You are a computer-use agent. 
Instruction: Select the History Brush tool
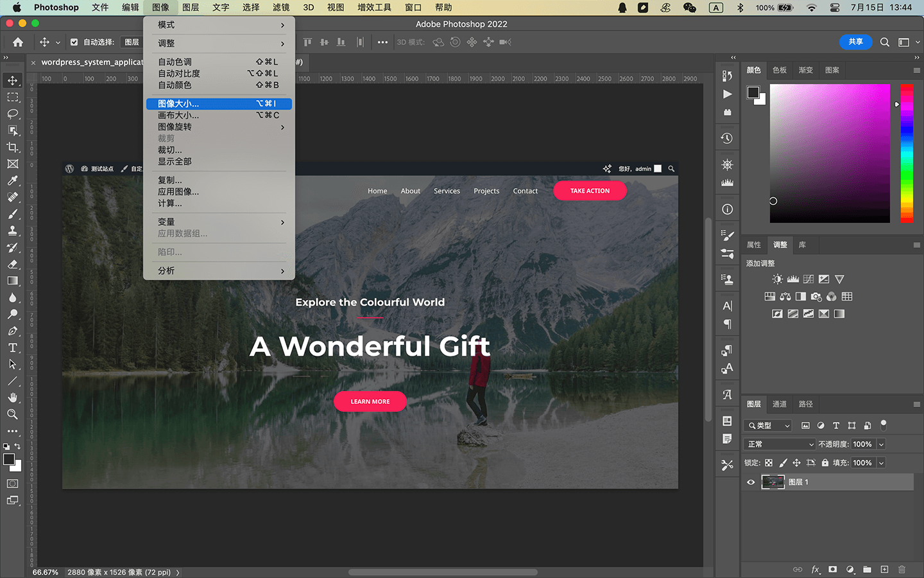(12, 247)
